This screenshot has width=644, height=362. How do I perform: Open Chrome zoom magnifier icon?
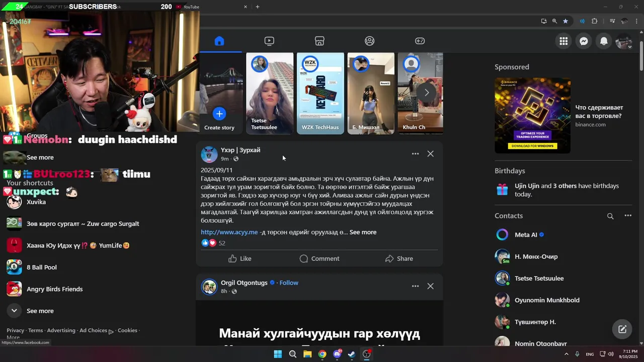554,21
